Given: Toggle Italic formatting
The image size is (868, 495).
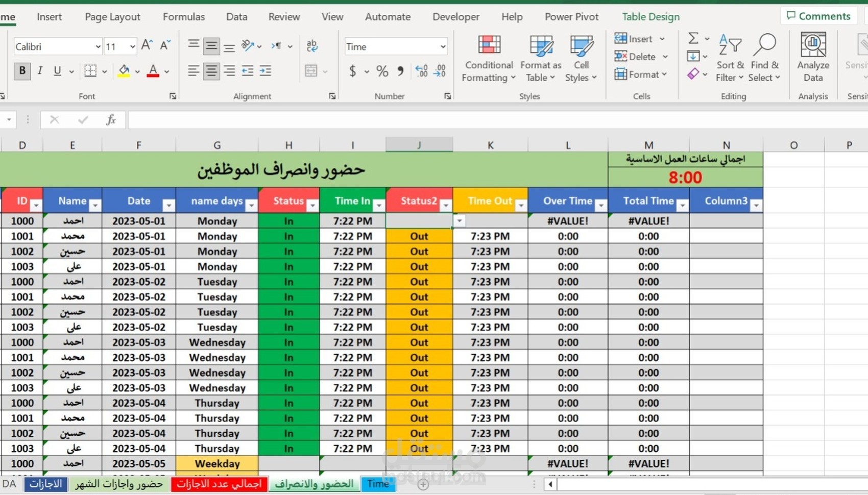Looking at the screenshot, I should pos(40,71).
